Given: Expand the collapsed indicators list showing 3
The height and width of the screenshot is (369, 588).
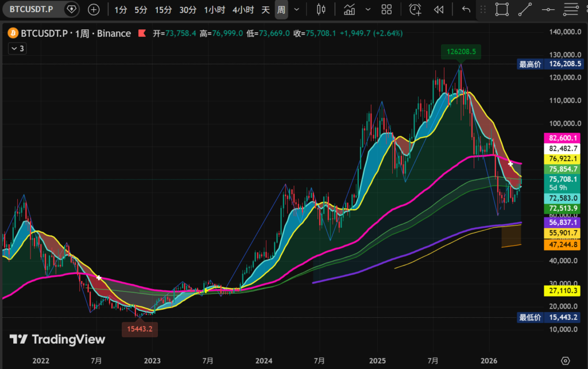Looking at the screenshot, I should coord(17,48).
